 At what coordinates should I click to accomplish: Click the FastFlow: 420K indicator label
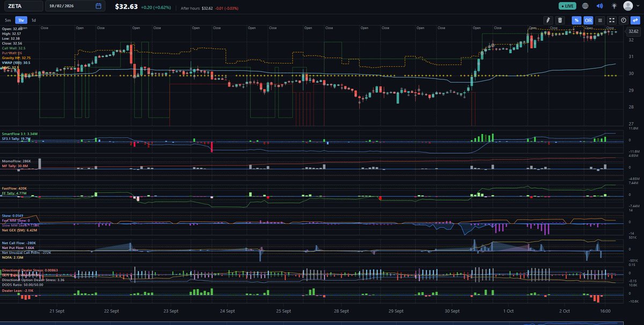click(x=15, y=188)
